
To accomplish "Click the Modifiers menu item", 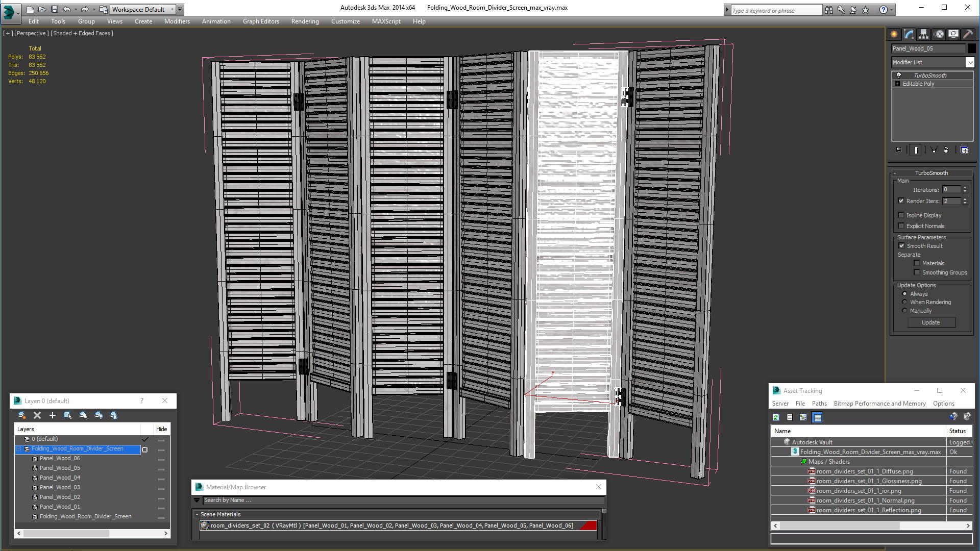I will pos(177,21).
